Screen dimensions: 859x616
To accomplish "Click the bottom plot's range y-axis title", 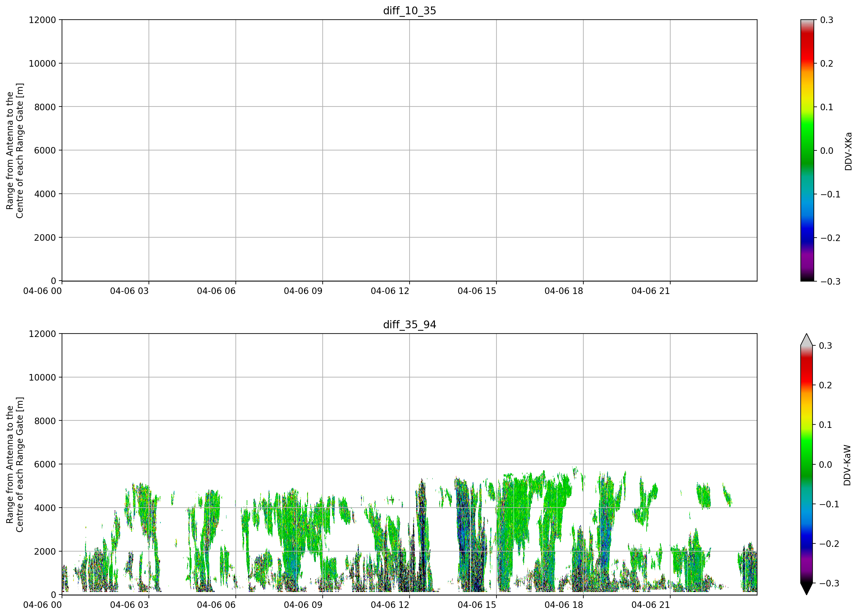I will 15,465.
